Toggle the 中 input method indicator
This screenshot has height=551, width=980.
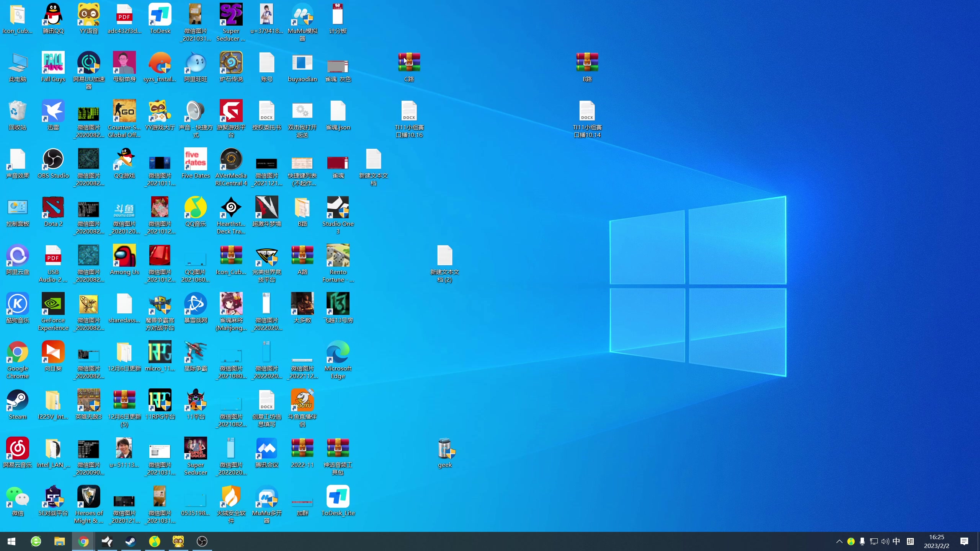pyautogui.click(x=896, y=541)
